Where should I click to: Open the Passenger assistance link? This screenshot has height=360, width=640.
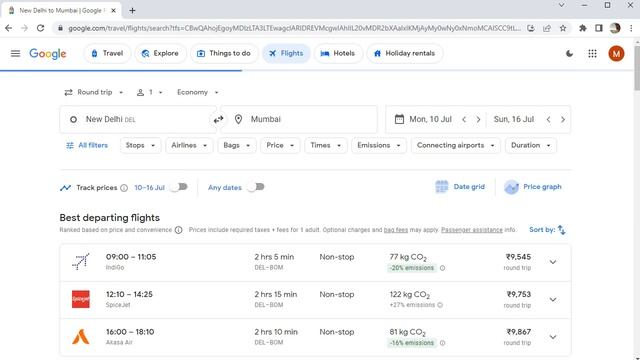[x=472, y=230]
